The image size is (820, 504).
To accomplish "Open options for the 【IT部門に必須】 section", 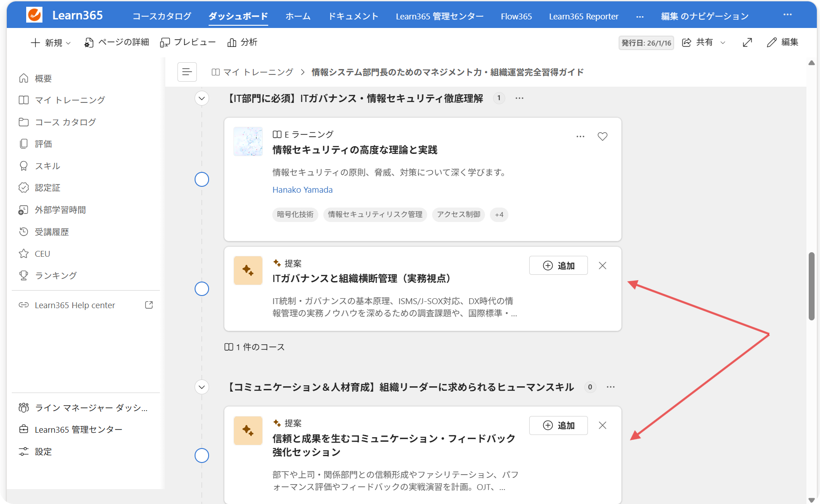I will (x=520, y=98).
